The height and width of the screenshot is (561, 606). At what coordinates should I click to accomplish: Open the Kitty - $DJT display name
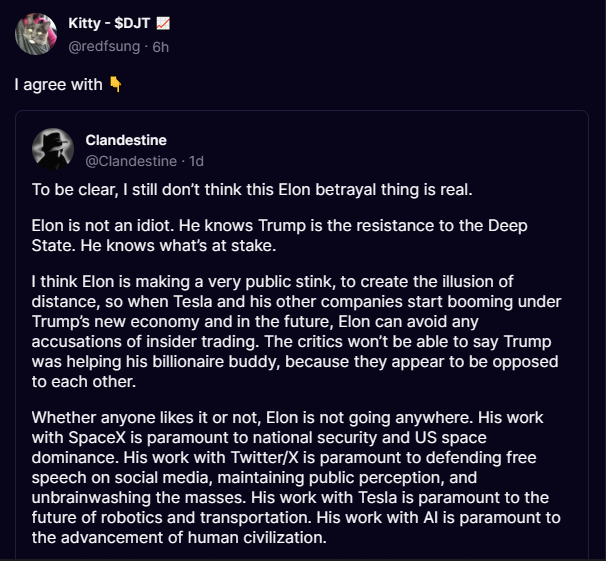pyautogui.click(x=110, y=23)
